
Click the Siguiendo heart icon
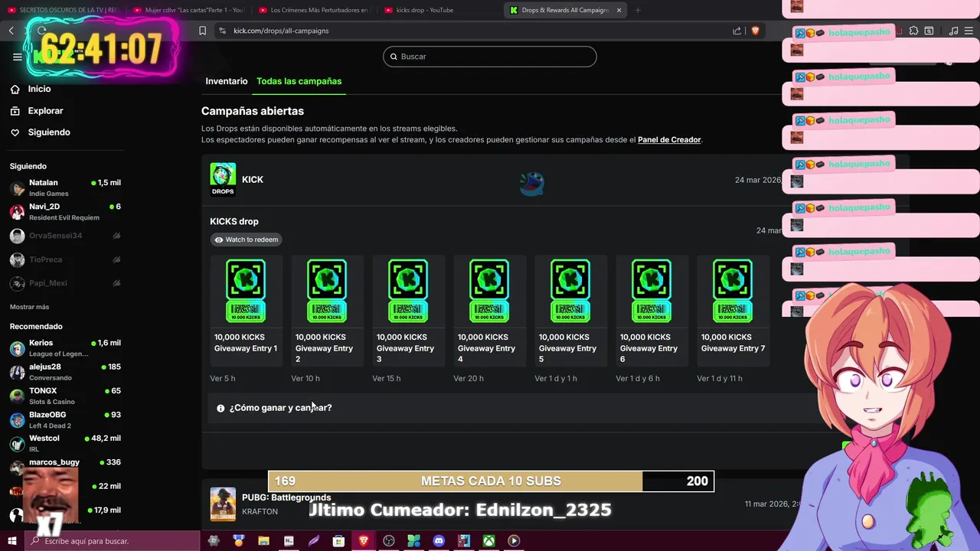coord(15,132)
